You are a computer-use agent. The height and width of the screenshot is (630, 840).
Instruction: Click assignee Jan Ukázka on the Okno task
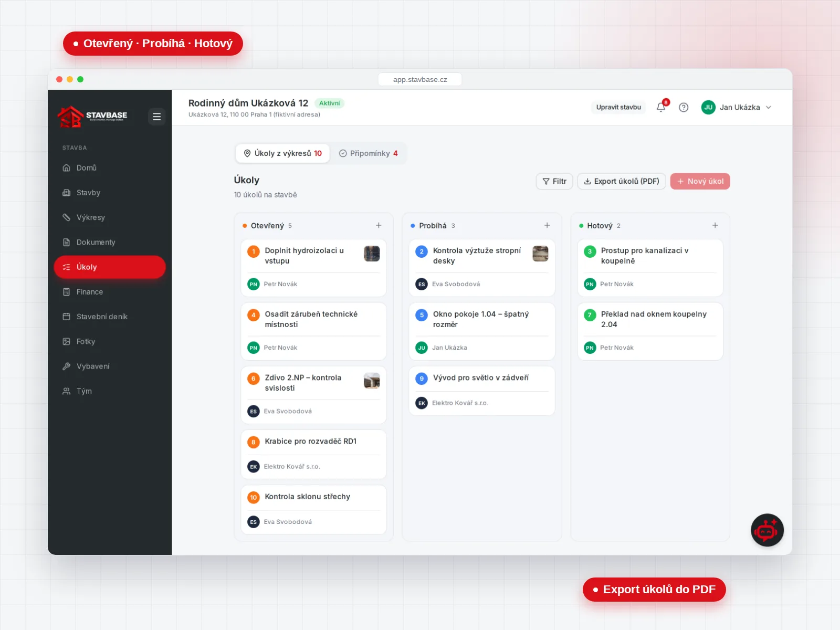click(449, 348)
